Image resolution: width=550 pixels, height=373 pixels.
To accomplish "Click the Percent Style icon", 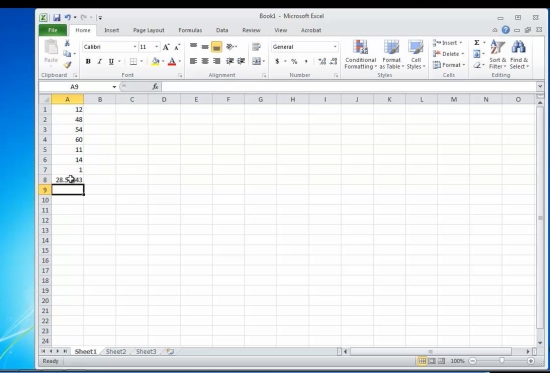I will click(x=294, y=61).
